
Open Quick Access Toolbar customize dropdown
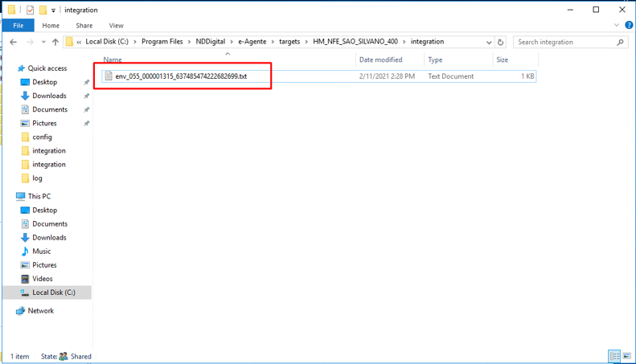pyautogui.click(x=54, y=10)
